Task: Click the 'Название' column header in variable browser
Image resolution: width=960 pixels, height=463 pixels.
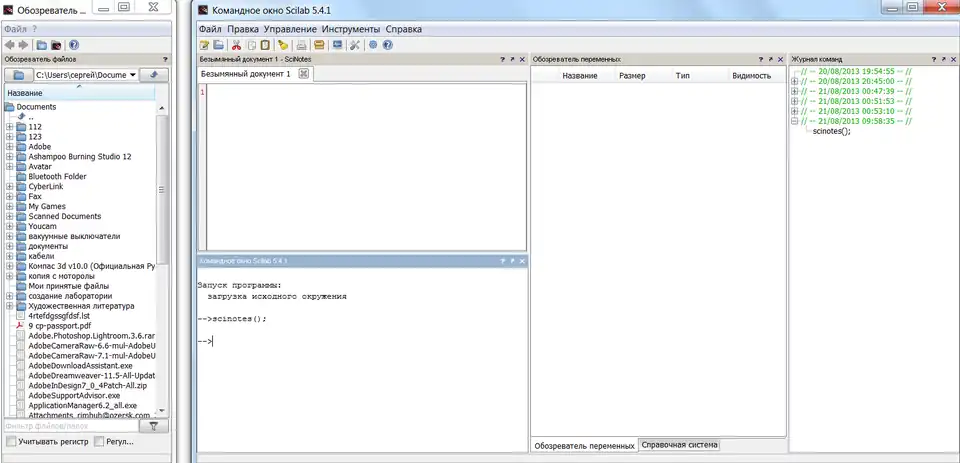Action: coord(580,76)
